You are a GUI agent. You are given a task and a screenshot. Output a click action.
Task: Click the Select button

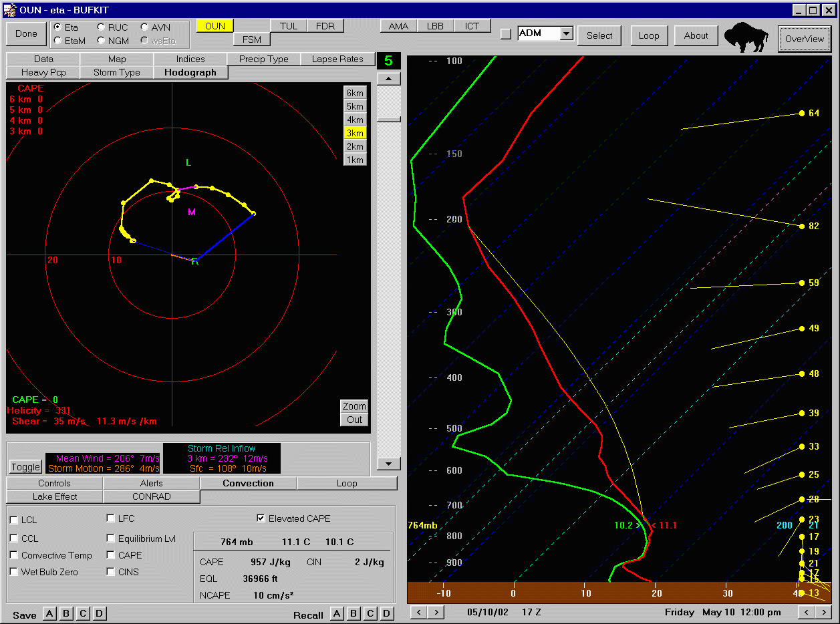599,36
